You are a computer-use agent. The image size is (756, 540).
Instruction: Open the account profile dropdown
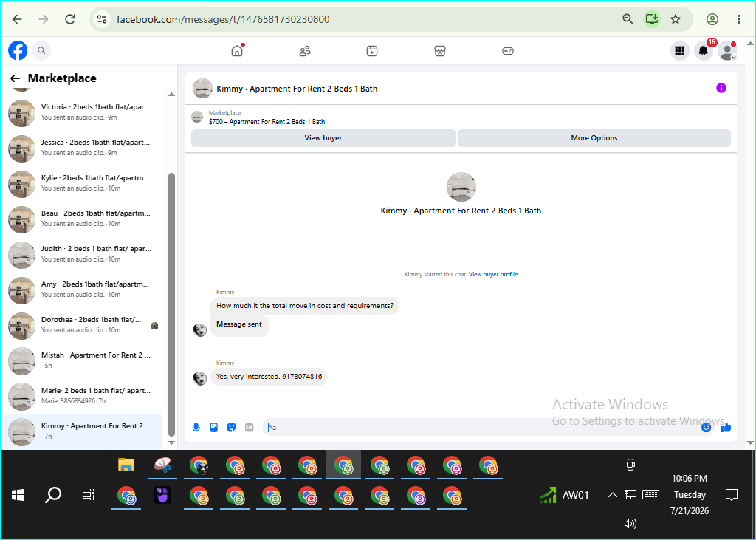click(726, 51)
